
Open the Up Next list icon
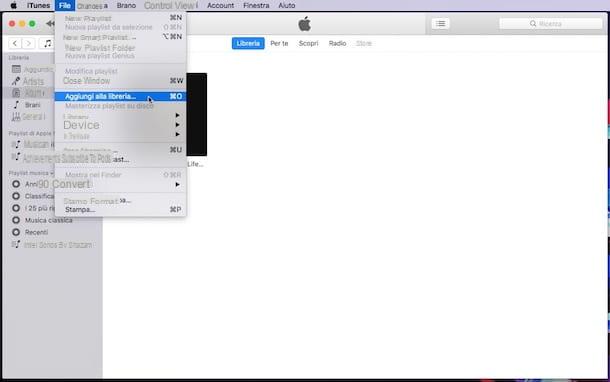[440, 24]
